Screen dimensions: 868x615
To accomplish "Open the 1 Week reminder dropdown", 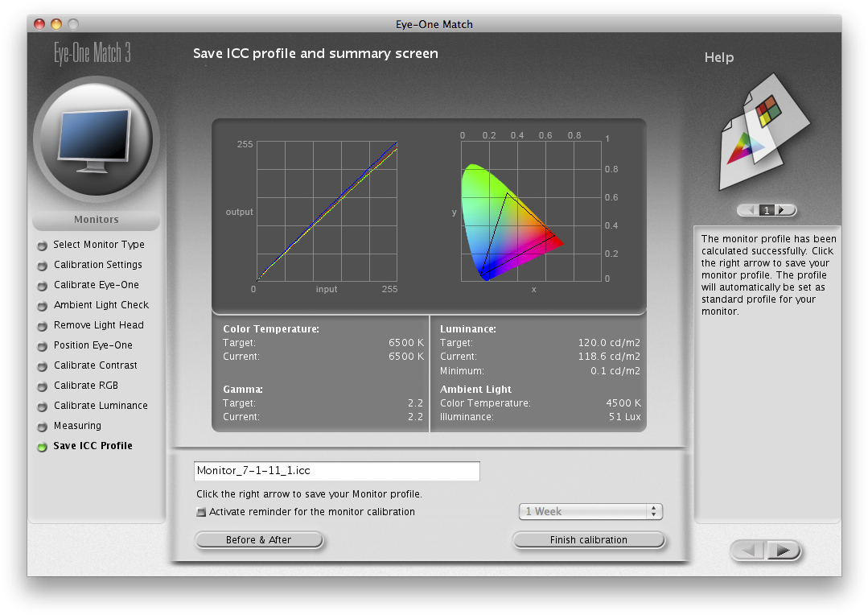I will (590, 512).
